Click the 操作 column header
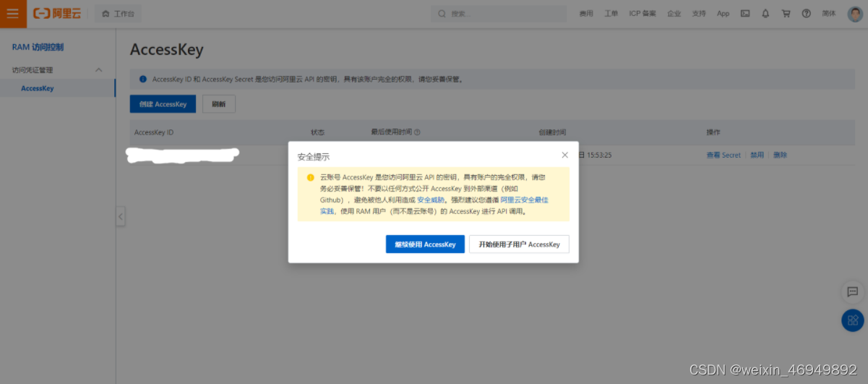This screenshot has height=384, width=868. (x=713, y=132)
